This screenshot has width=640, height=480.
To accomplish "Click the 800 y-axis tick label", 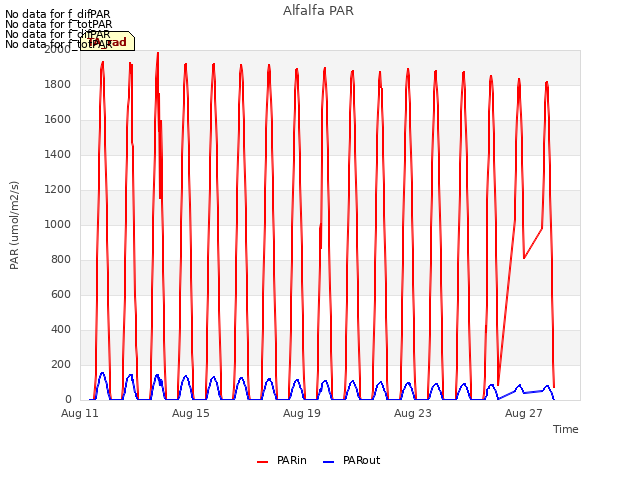I will coord(61,260).
